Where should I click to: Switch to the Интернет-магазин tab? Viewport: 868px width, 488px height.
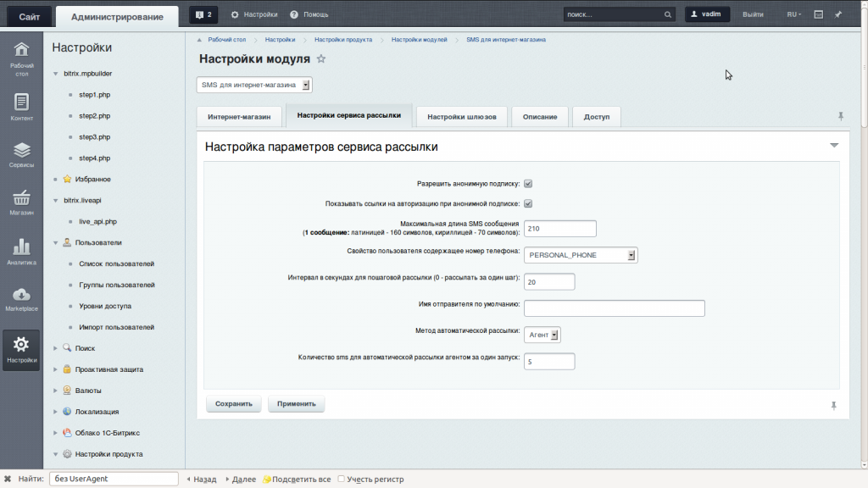(239, 117)
